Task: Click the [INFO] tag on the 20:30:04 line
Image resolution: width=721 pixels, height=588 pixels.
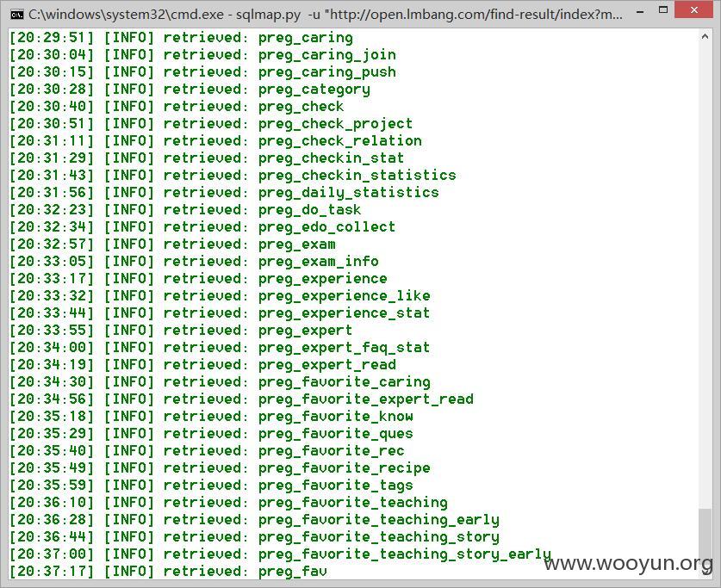Action: pyautogui.click(x=128, y=55)
